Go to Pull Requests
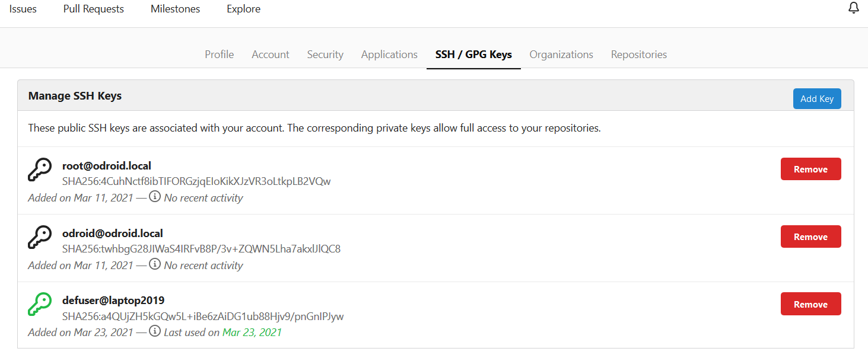The height and width of the screenshot is (358, 868). (x=94, y=9)
